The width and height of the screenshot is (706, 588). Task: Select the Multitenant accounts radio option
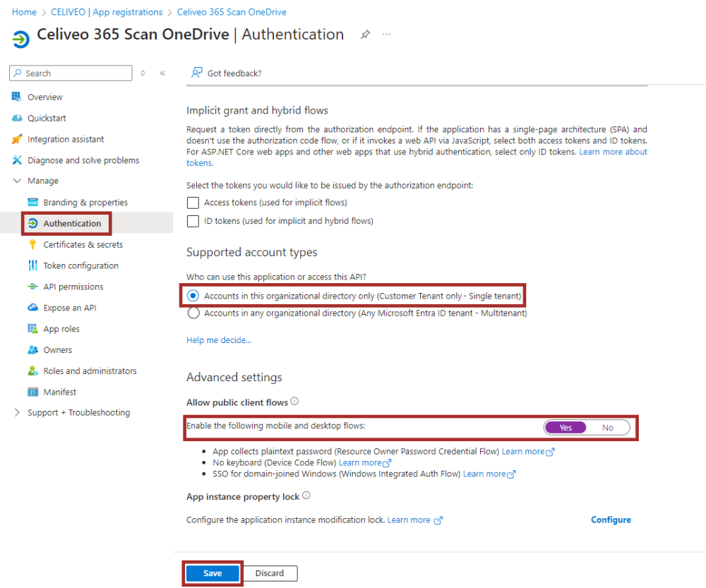pos(193,313)
